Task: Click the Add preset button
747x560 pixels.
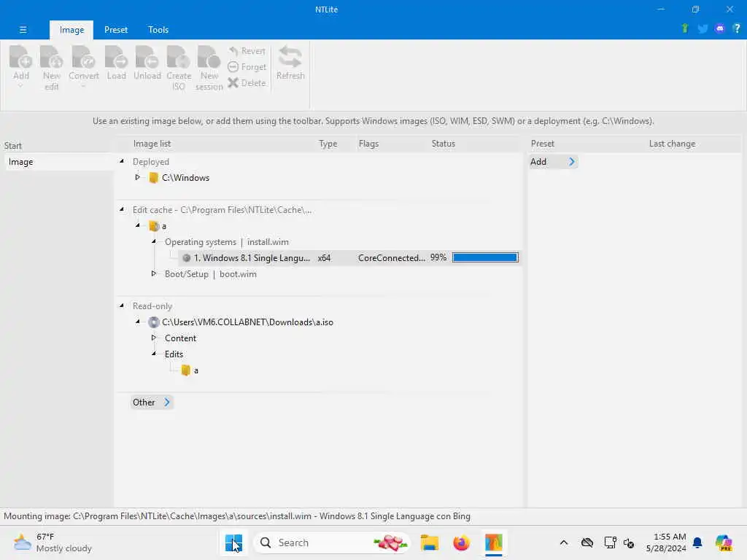Action: click(553, 162)
